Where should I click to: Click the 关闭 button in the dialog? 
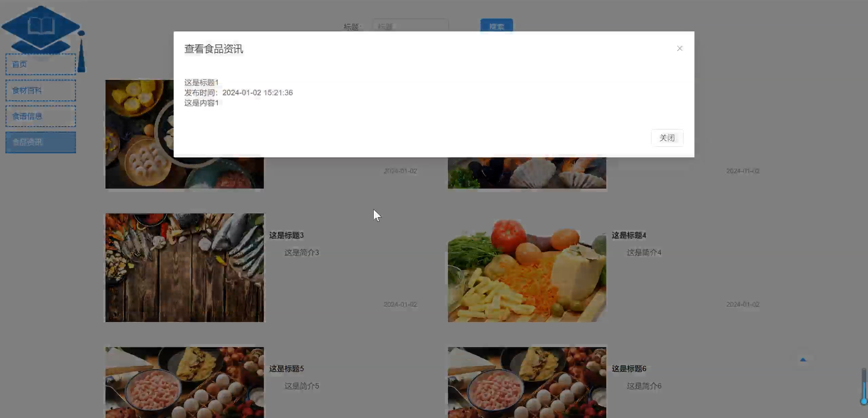pos(667,138)
